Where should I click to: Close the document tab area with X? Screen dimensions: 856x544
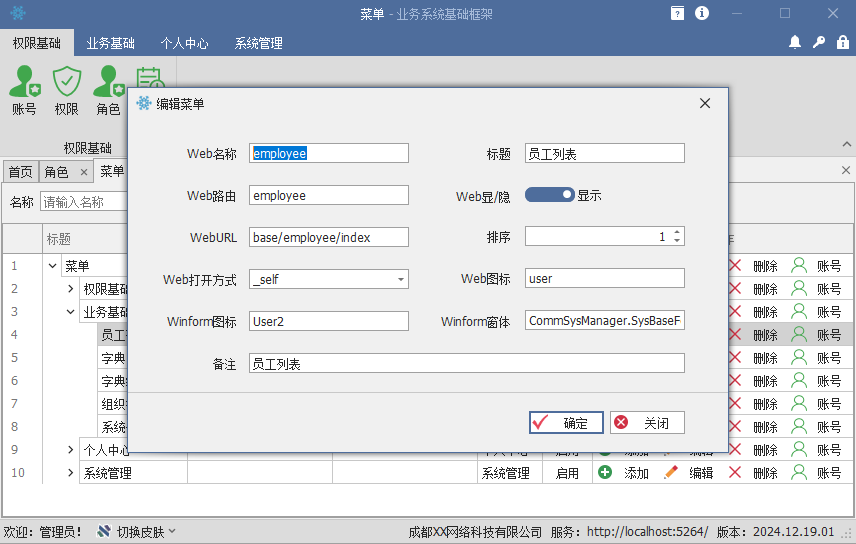point(846,170)
